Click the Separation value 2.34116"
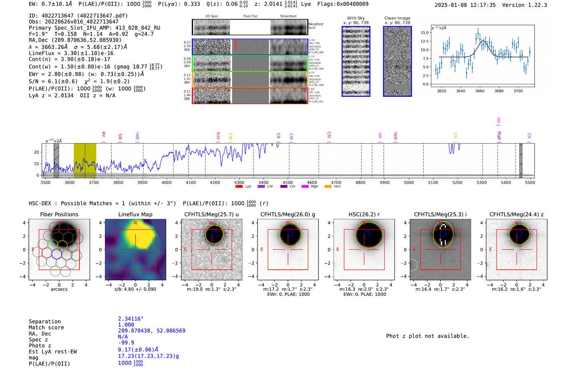The width and height of the screenshot is (576, 392). pos(131,319)
